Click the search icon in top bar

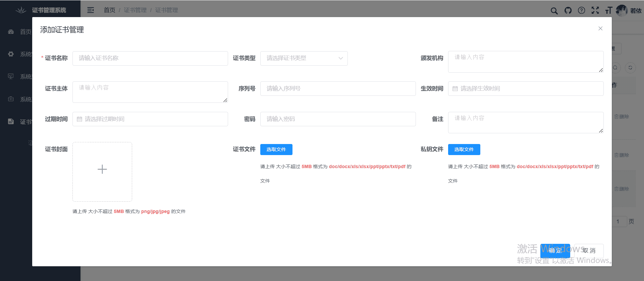pos(554,11)
